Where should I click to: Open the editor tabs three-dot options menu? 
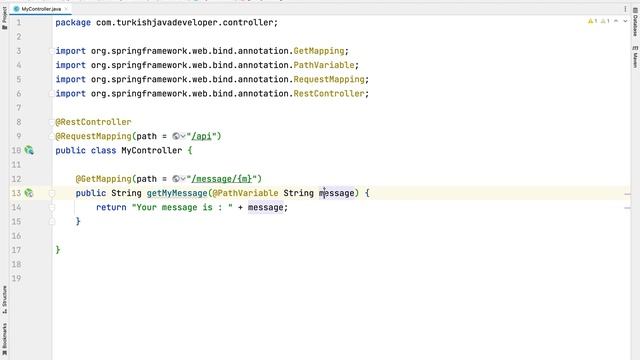coord(625,9)
